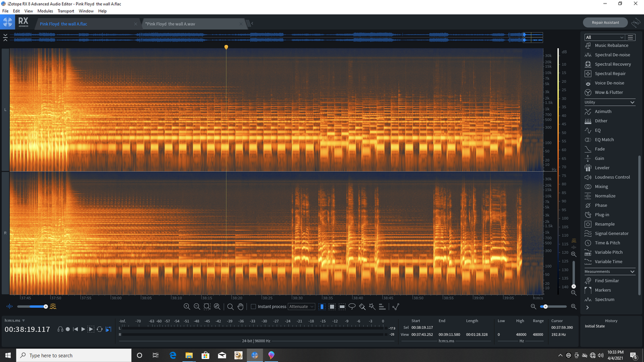The height and width of the screenshot is (362, 644).
Task: Open the h:m:s.ms time format dropdown
Action: point(15,320)
